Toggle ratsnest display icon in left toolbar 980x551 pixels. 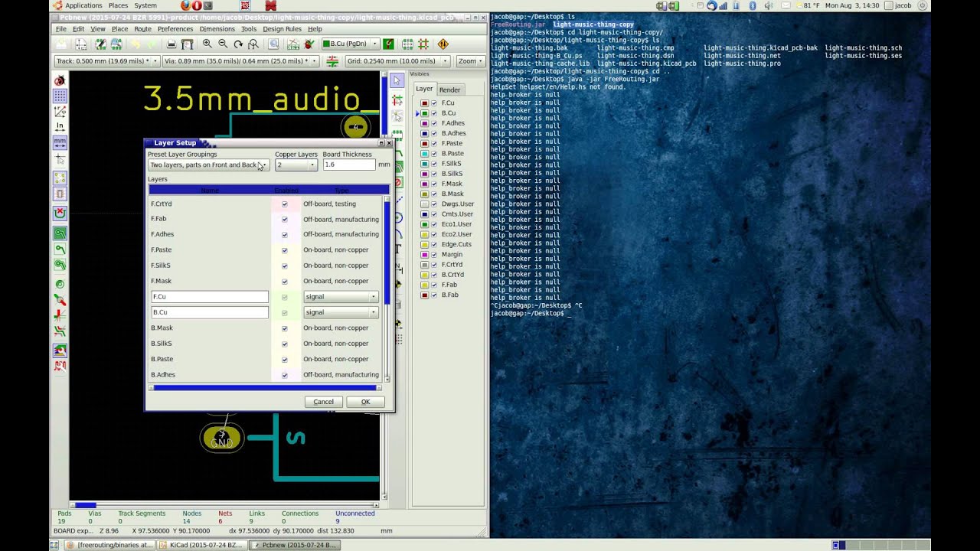point(60,177)
